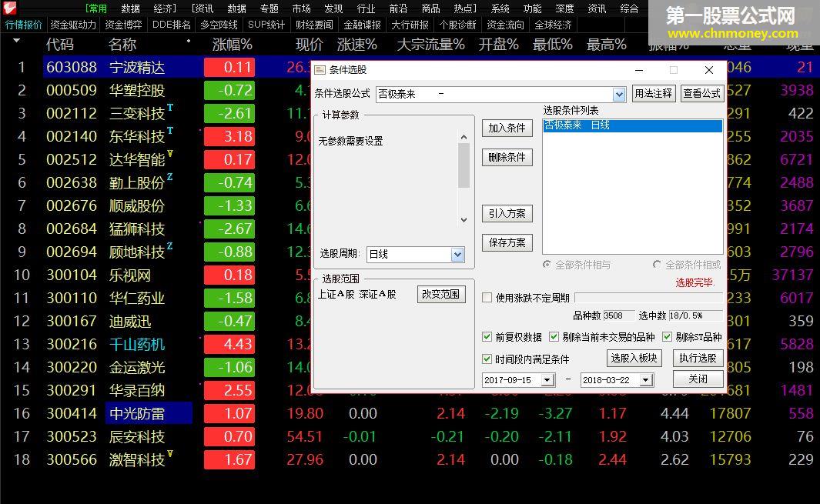
Task: Click 计算参数 scroll down arrow
Action: click(464, 220)
